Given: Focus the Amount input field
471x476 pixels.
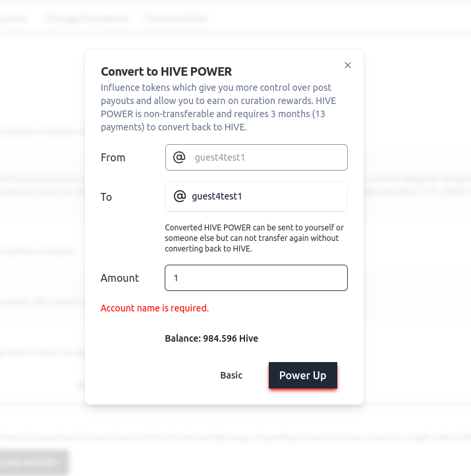Looking at the screenshot, I should (x=256, y=278).
